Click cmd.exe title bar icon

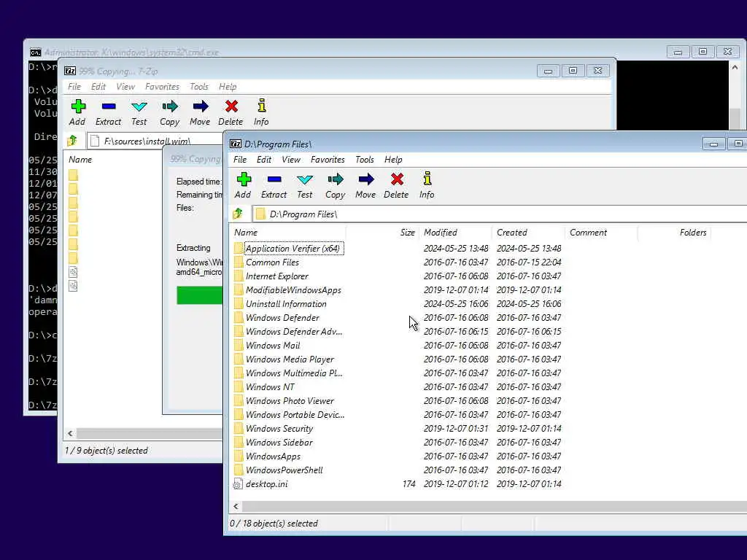click(x=35, y=52)
